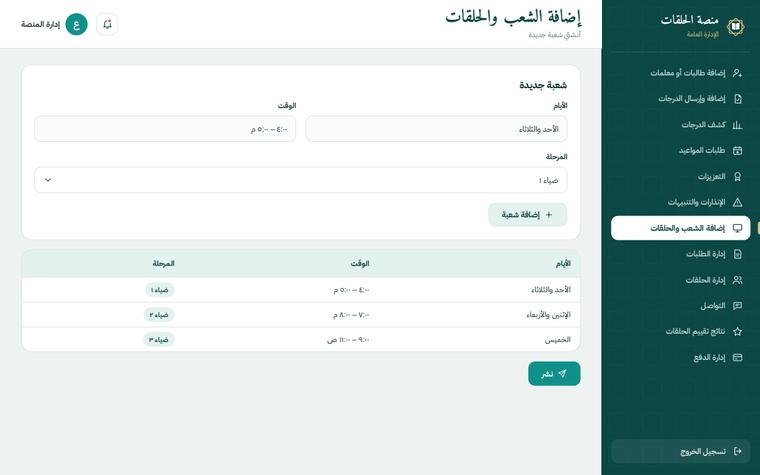760x475 pixels.
Task: Click the ضياء ١ badge in table
Action: (159, 290)
